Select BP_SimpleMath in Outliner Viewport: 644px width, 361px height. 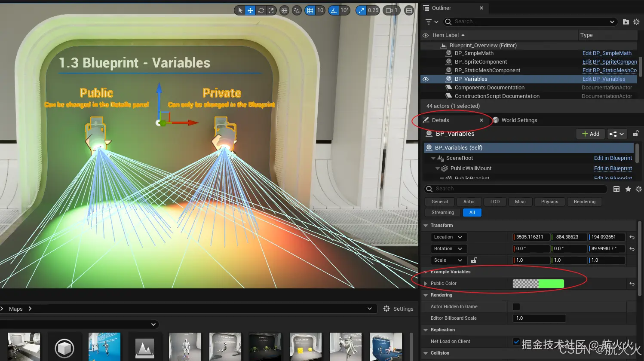pyautogui.click(x=474, y=53)
